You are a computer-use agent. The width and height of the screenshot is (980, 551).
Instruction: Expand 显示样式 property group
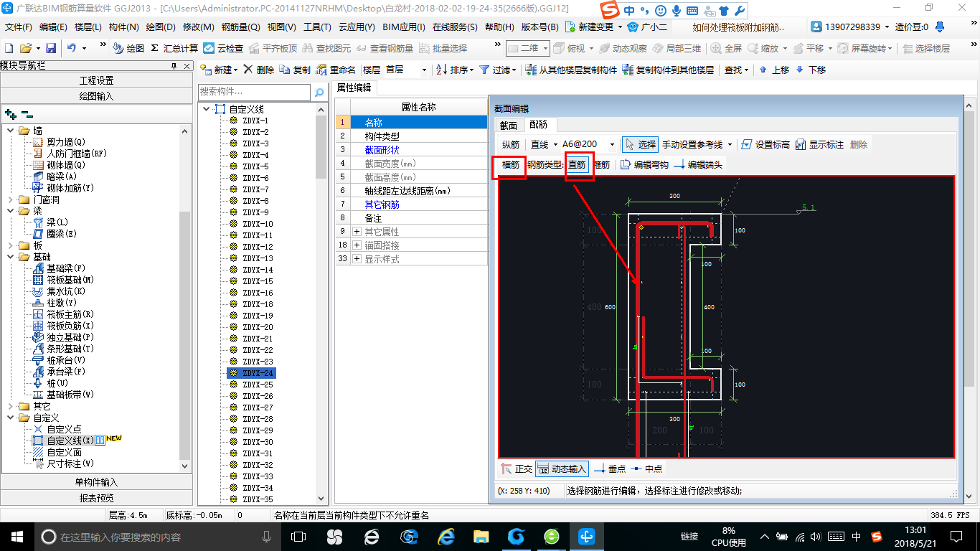pos(357,259)
